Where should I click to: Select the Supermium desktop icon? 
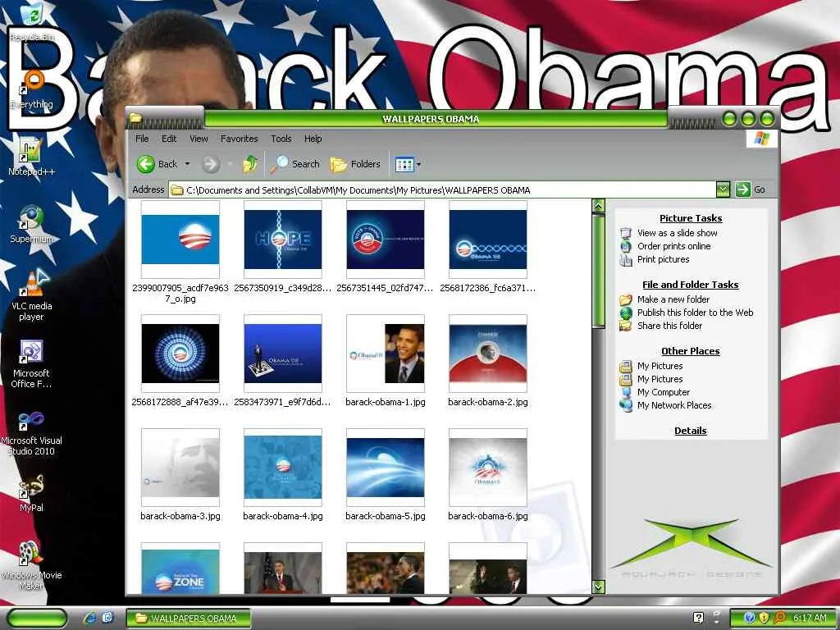click(32, 224)
